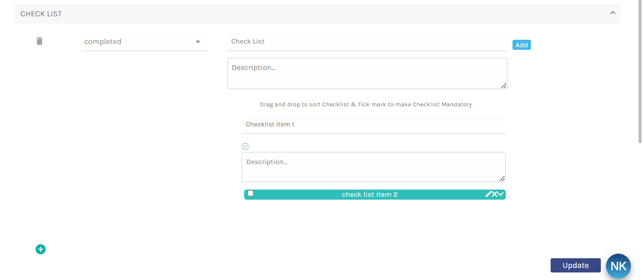Click the drag and drop hint text
The image size is (644, 280).
click(x=366, y=104)
